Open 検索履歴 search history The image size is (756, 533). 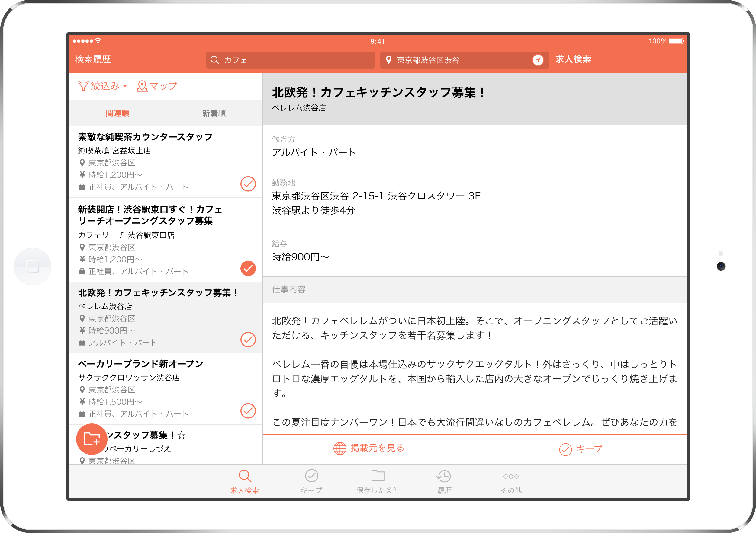coord(93,59)
